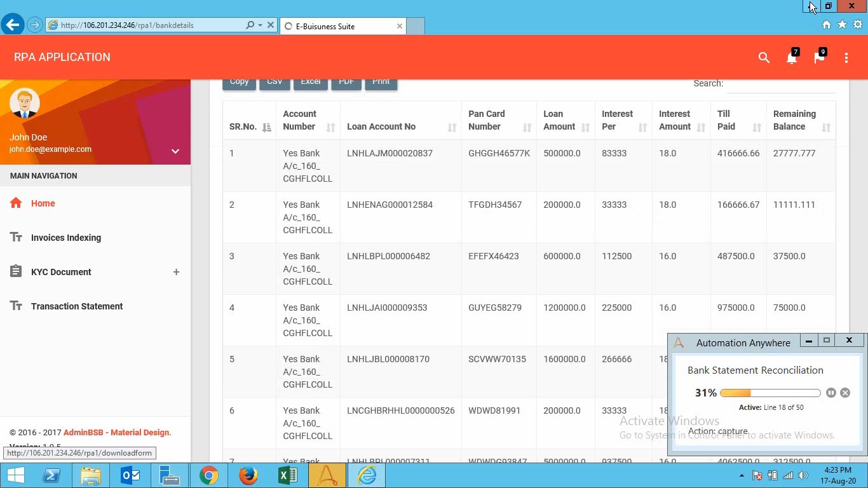Image resolution: width=868 pixels, height=488 pixels.
Task: Open the browser address bar dropdown arrow
Action: [x=260, y=25]
